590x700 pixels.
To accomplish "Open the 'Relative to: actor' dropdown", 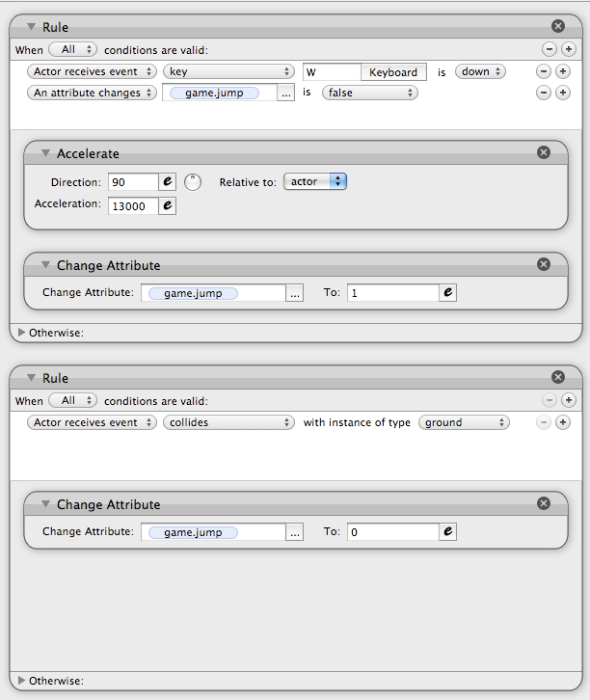I will click(x=314, y=181).
